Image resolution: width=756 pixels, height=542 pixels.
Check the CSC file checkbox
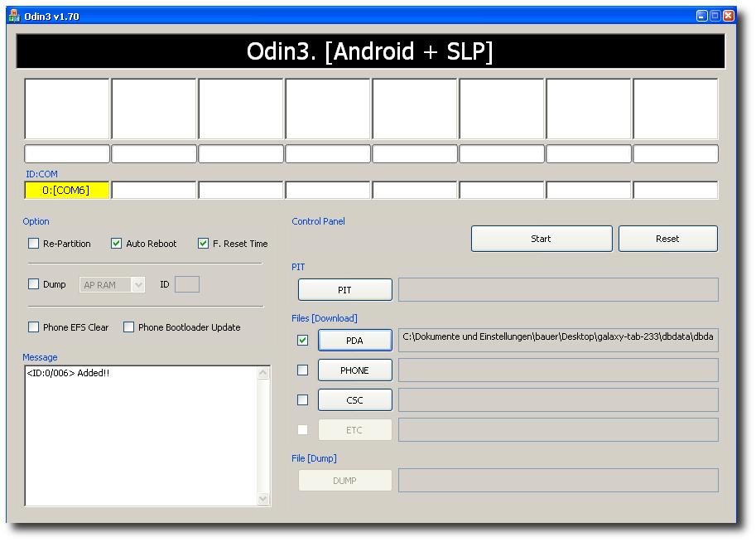303,400
